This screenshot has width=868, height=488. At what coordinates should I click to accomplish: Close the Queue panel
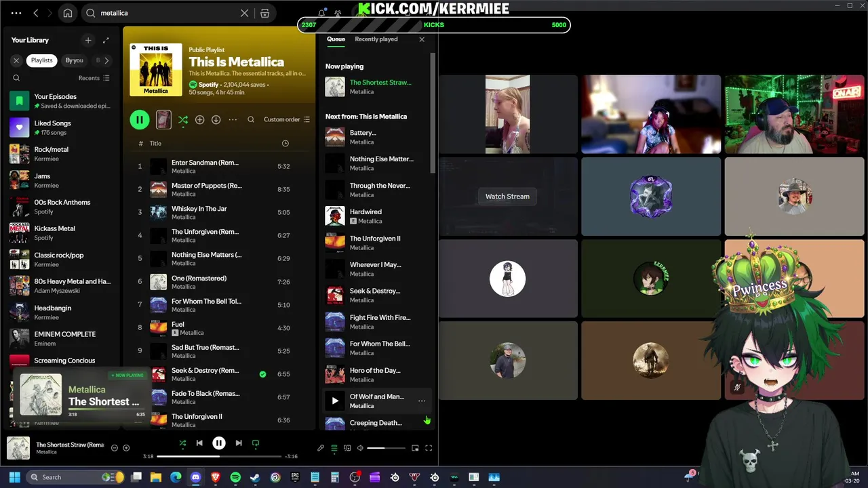(422, 39)
